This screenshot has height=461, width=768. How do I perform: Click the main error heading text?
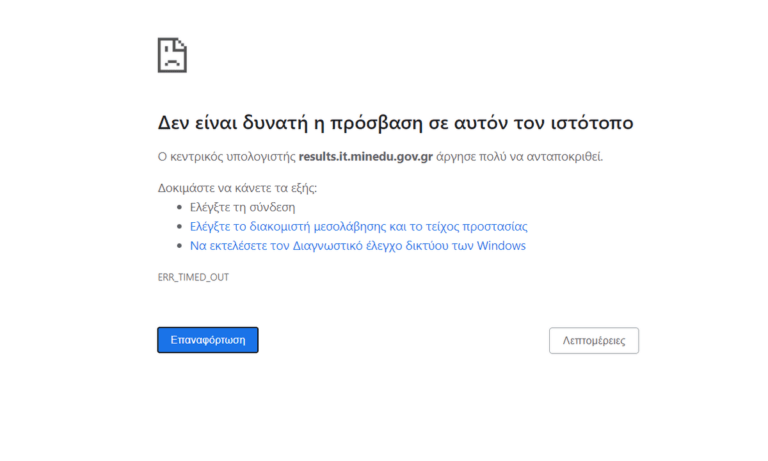coord(395,123)
